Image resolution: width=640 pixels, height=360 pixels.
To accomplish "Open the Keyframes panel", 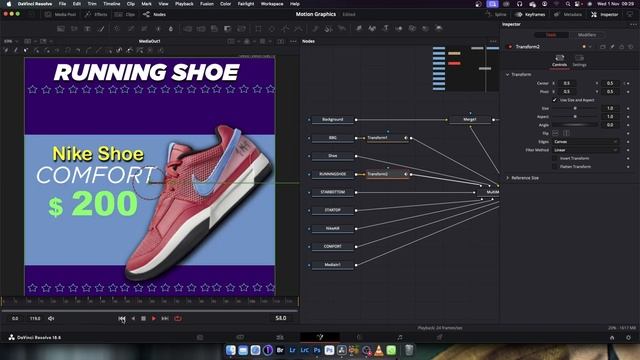I will 530,14.
